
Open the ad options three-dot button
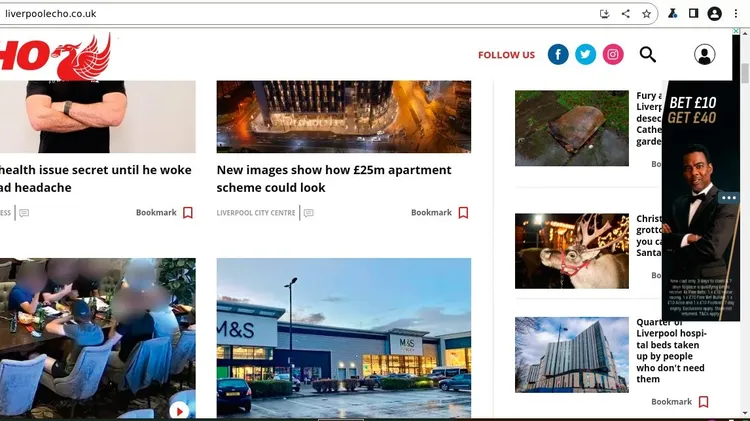click(x=728, y=198)
